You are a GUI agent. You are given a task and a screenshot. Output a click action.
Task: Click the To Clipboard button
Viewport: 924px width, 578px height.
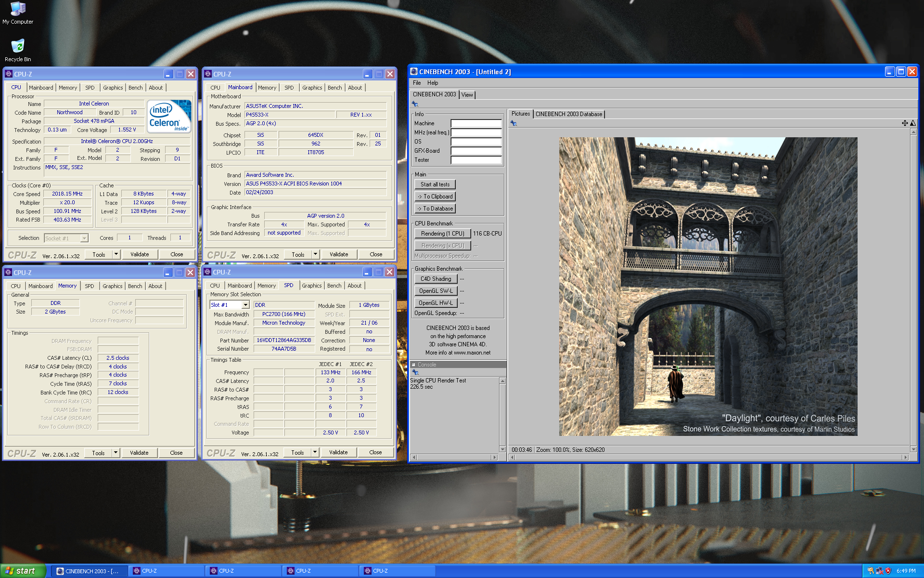pyautogui.click(x=435, y=197)
